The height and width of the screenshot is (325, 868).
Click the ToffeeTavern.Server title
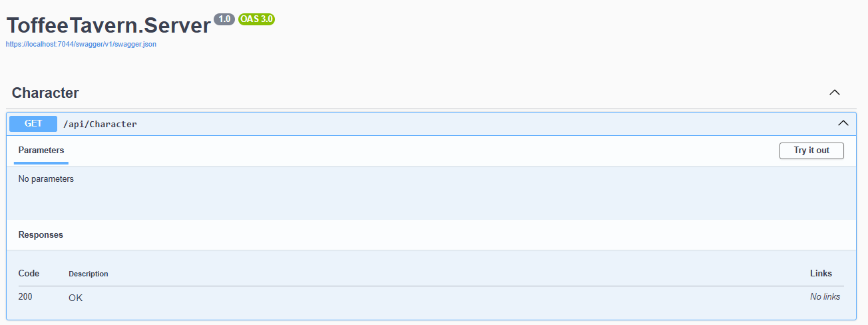[x=108, y=25]
